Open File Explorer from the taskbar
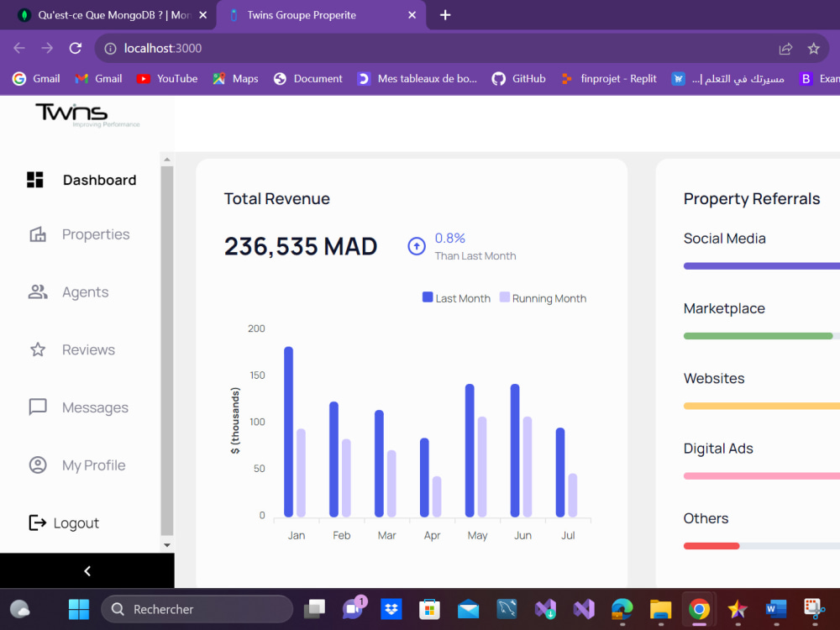 pos(660,609)
